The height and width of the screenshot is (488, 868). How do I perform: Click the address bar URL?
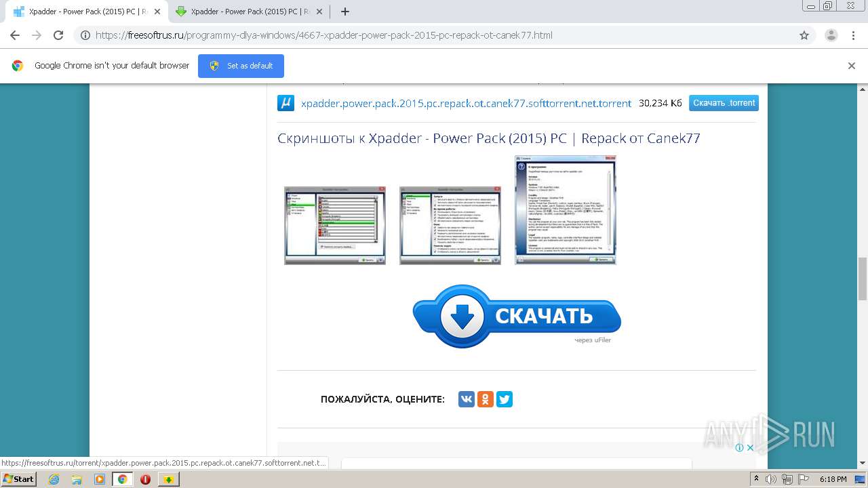click(324, 35)
